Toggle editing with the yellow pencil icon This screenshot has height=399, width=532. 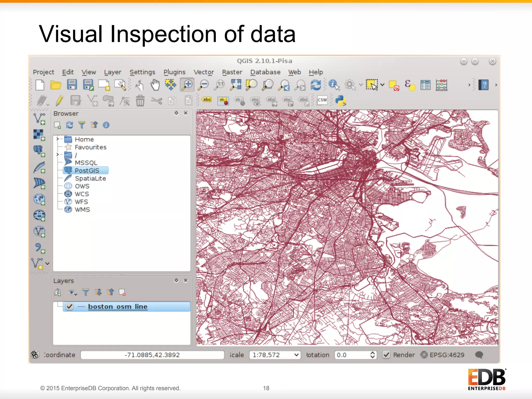pos(59,101)
